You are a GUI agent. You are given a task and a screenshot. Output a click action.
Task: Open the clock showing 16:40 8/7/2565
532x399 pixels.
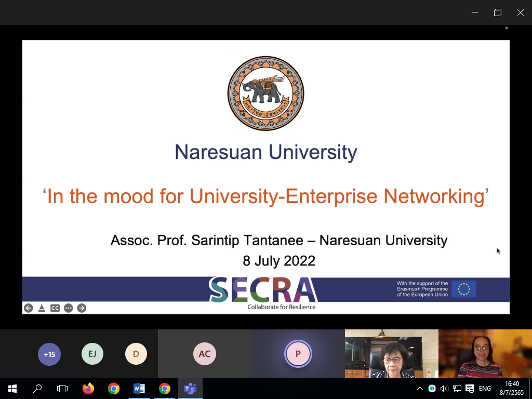coord(512,389)
